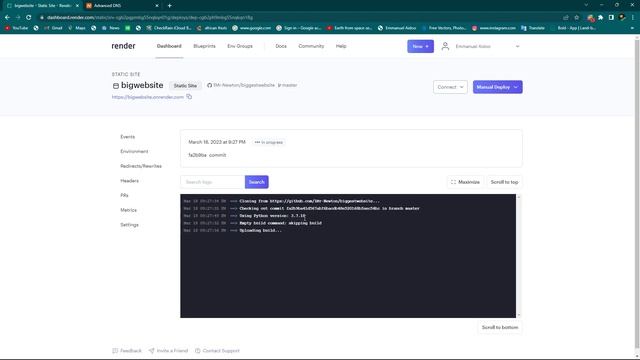Expand the user account dropdown

click(x=518, y=47)
